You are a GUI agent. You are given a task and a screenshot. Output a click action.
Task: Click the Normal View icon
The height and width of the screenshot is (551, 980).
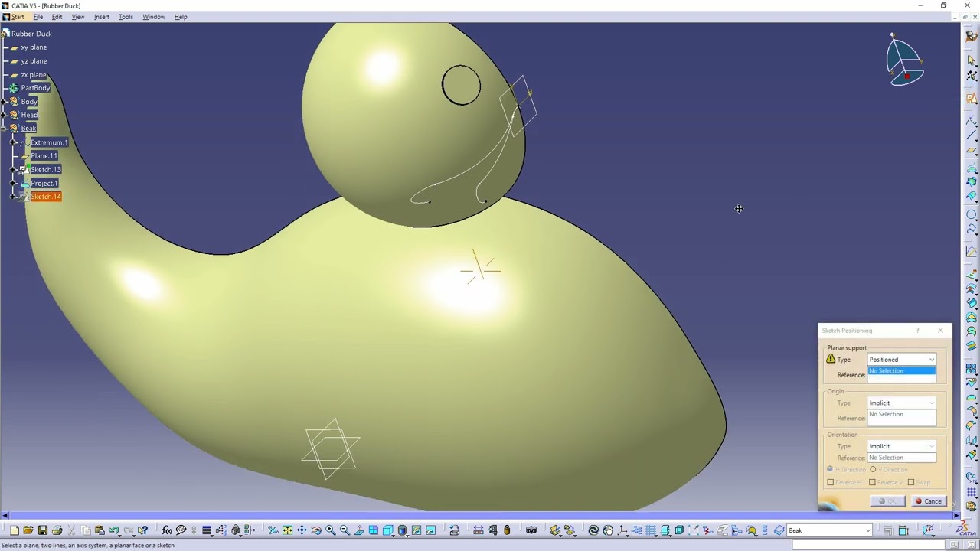click(359, 530)
